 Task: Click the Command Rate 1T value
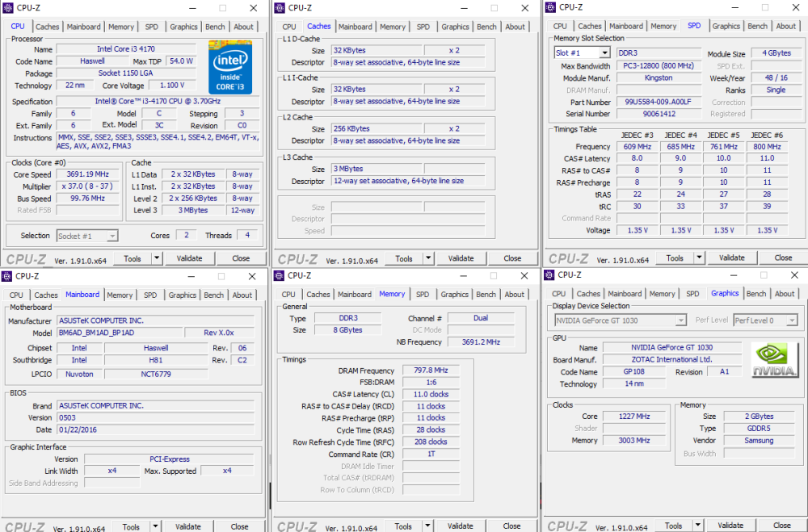coord(431,455)
